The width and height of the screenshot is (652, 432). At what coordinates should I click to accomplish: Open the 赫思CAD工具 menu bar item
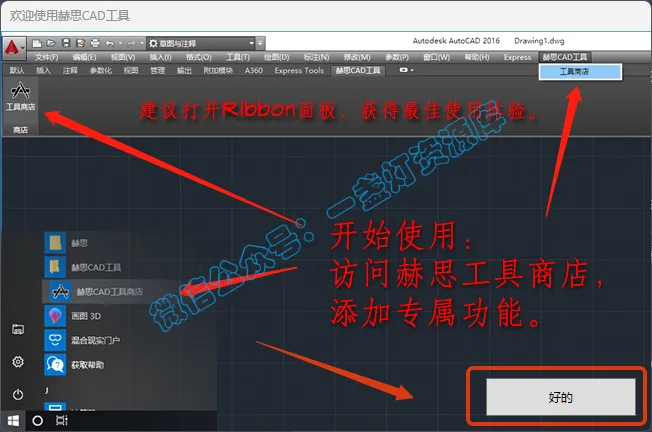(x=565, y=57)
